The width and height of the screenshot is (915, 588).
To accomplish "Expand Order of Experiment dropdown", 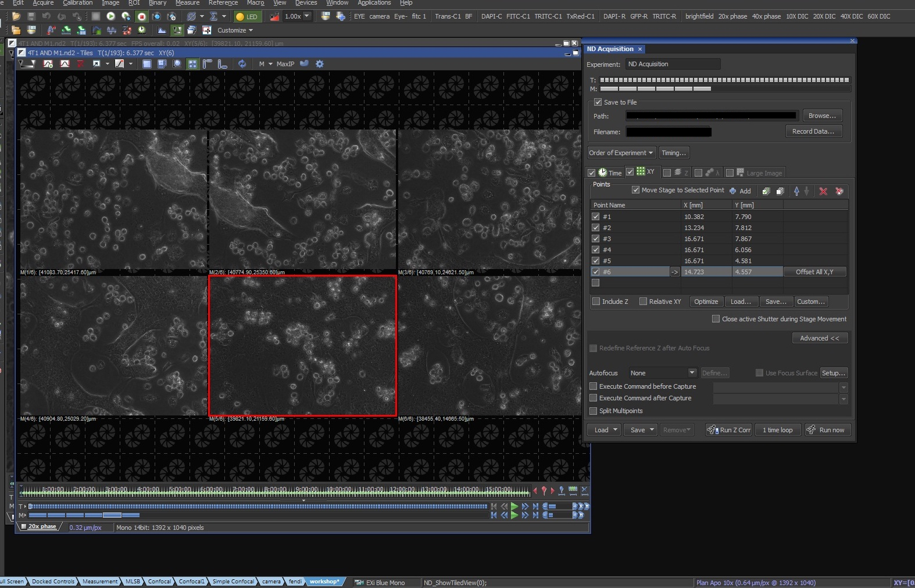I will point(621,153).
